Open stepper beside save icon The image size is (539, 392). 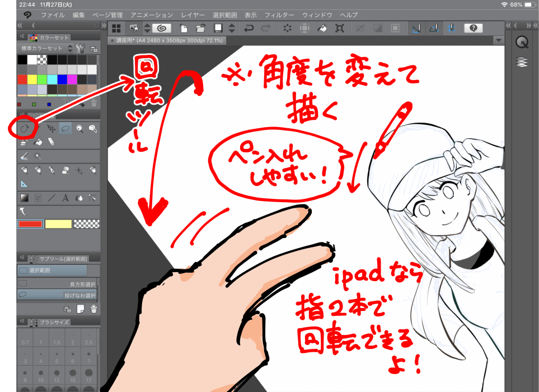[x=232, y=28]
